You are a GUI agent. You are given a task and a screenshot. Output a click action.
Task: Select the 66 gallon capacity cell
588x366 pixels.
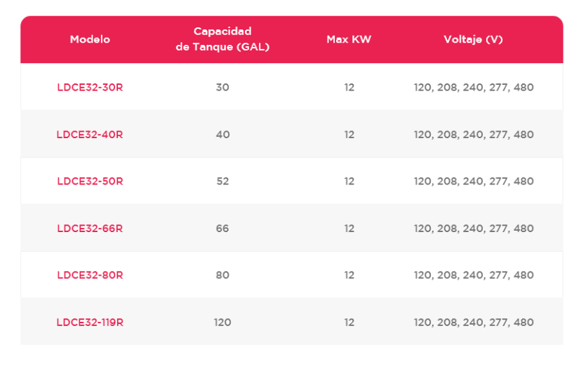(x=222, y=229)
